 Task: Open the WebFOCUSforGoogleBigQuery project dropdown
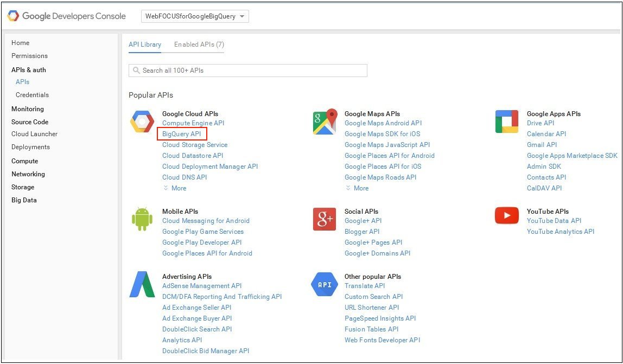tap(195, 16)
